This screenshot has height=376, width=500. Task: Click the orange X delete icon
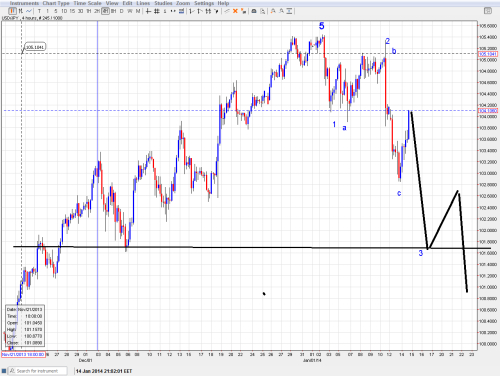(x=235, y=11)
